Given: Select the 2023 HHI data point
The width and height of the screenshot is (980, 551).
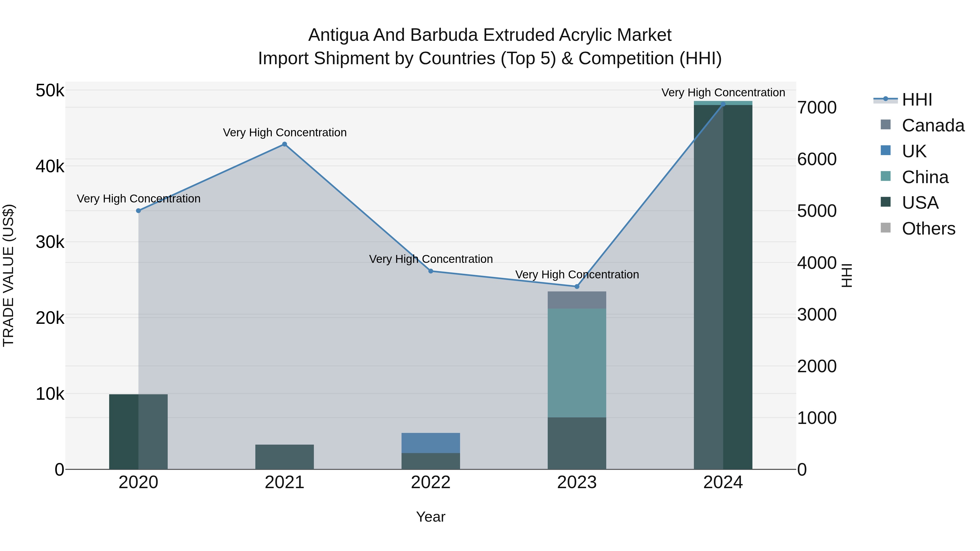Looking at the screenshot, I should pos(577,286).
